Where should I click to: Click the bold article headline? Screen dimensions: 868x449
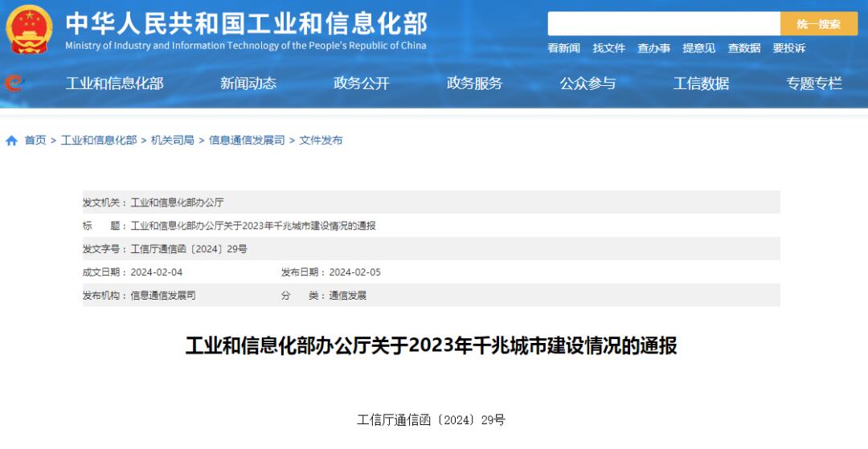pyautogui.click(x=432, y=346)
